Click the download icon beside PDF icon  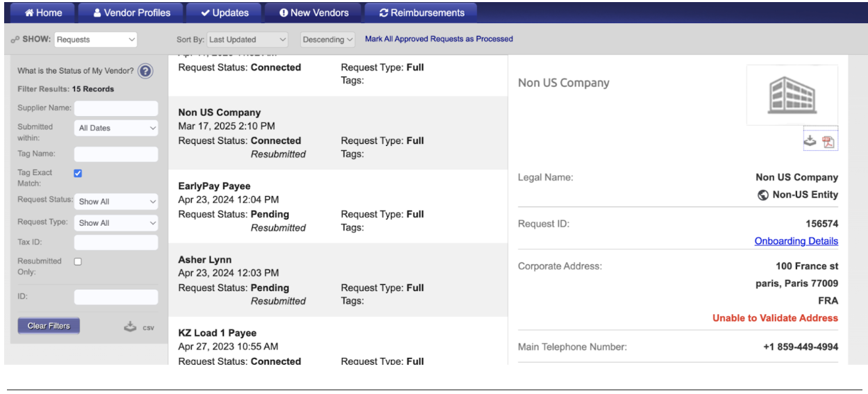pyautogui.click(x=810, y=141)
